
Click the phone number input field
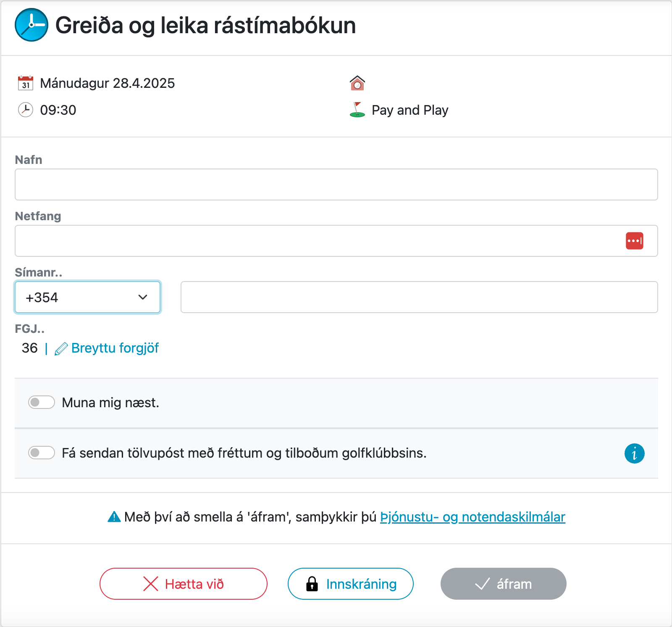[x=419, y=298]
